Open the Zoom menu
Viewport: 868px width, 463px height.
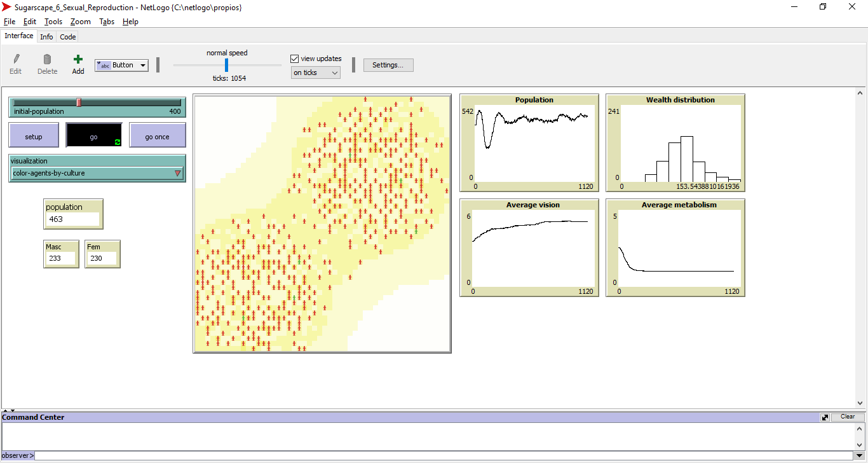(80, 22)
